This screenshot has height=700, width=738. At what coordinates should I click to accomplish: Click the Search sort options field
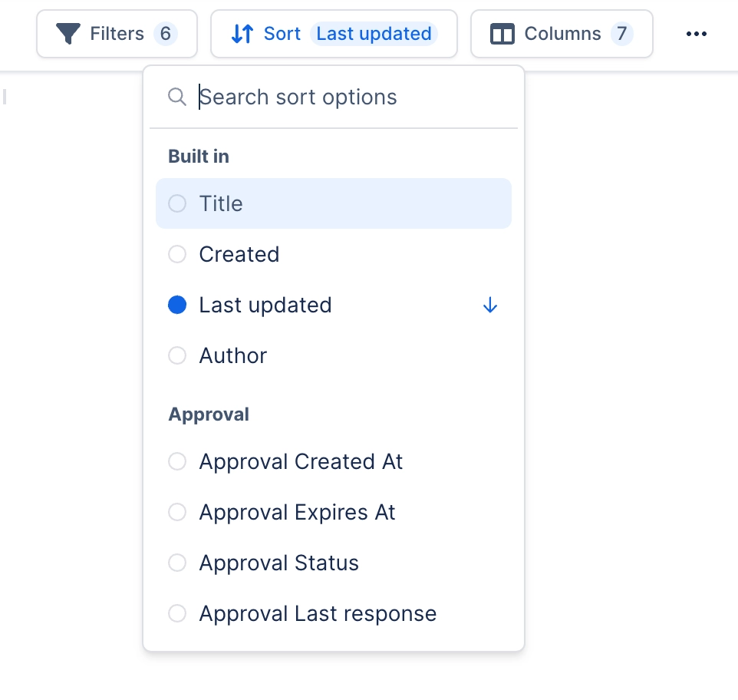[345, 97]
